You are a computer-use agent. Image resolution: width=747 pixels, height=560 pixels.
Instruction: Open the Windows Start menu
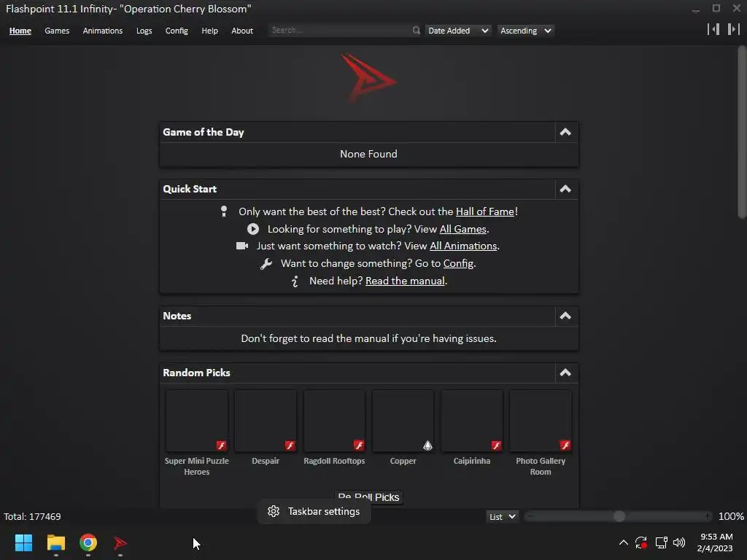[x=24, y=542]
